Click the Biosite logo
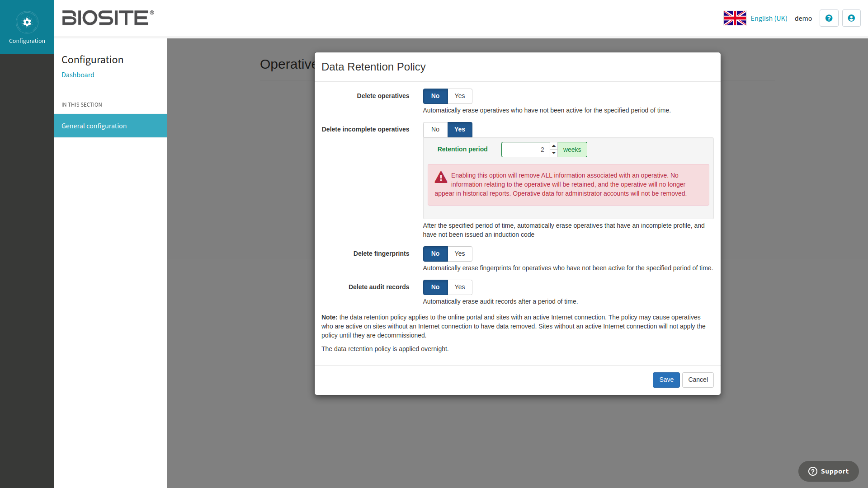868x488 pixels. 108,18
